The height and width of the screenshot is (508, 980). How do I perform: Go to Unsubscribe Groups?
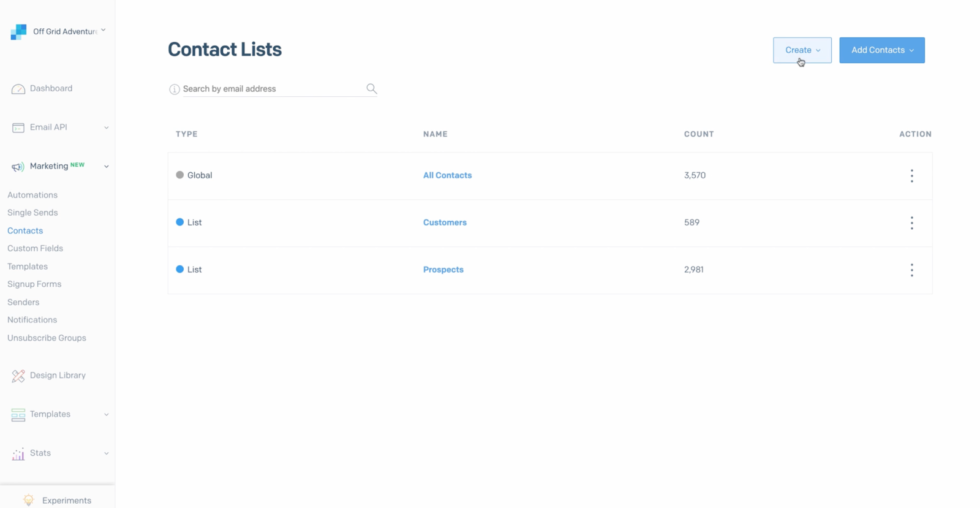[x=46, y=338]
